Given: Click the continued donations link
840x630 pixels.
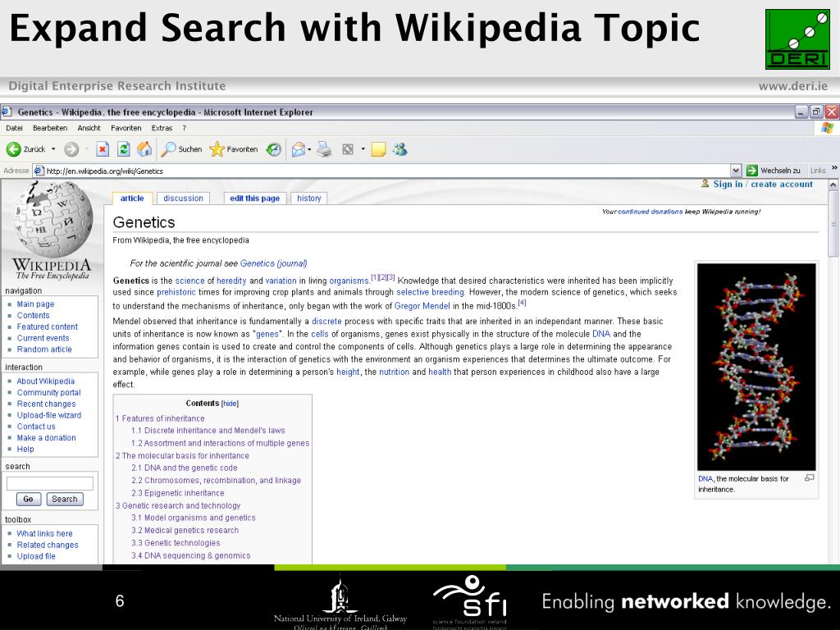Looking at the screenshot, I should point(651,212).
